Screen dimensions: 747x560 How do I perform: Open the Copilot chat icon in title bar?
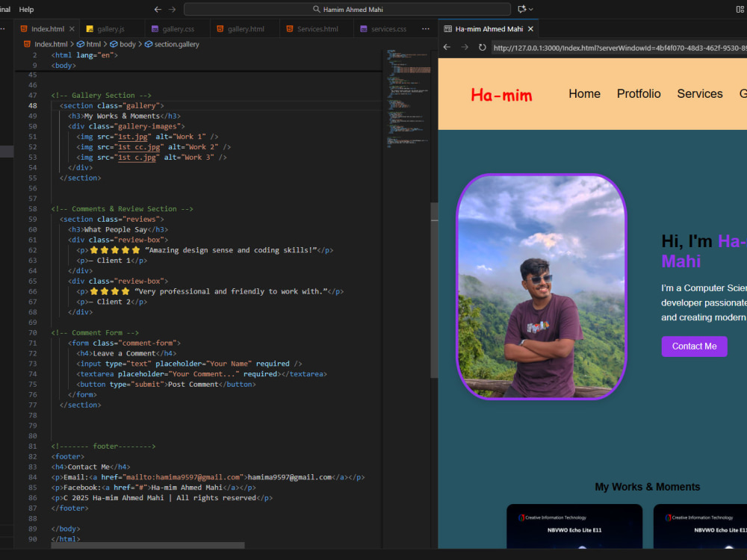(x=522, y=9)
